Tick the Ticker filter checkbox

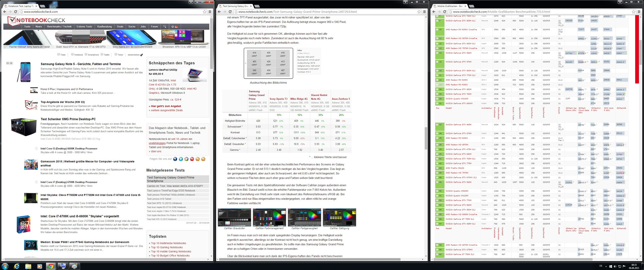[x=116, y=54]
